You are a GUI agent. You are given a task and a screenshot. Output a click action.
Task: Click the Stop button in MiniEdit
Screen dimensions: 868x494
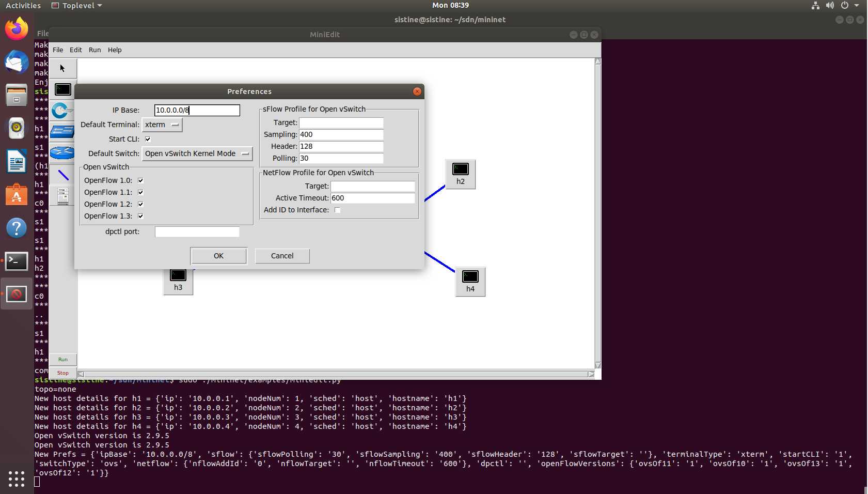tap(63, 373)
